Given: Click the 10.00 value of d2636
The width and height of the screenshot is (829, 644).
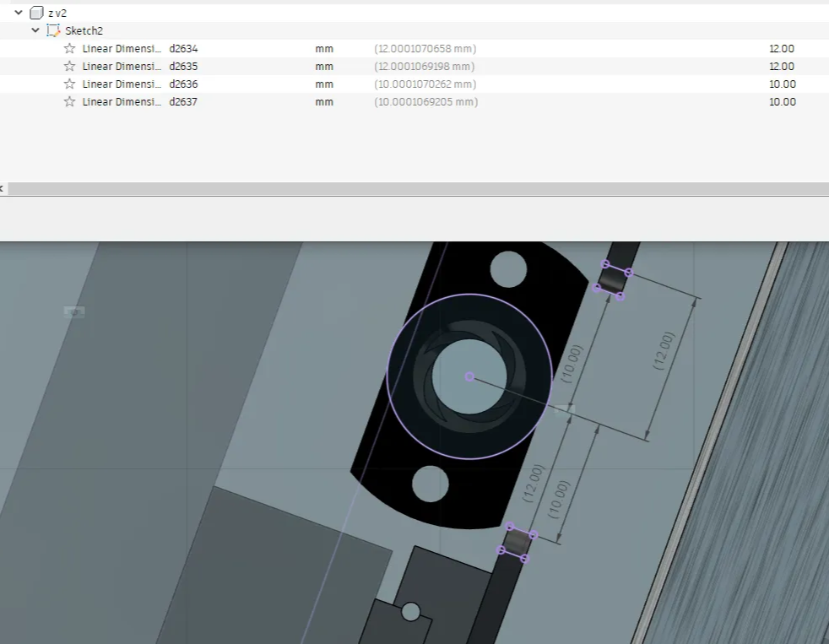Looking at the screenshot, I should [782, 84].
